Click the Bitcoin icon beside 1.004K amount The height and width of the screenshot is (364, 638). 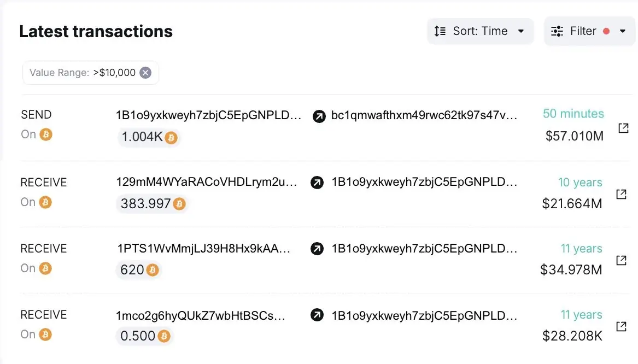171,138
